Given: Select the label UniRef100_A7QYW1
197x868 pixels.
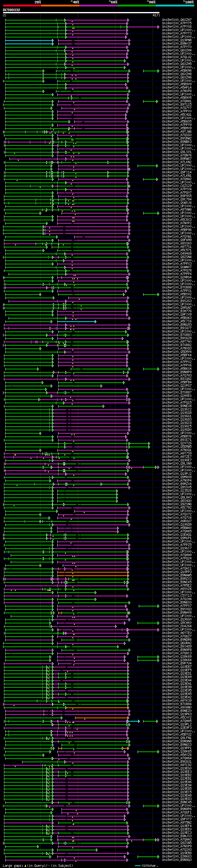Looking at the screenshot, I should pos(177,236).
